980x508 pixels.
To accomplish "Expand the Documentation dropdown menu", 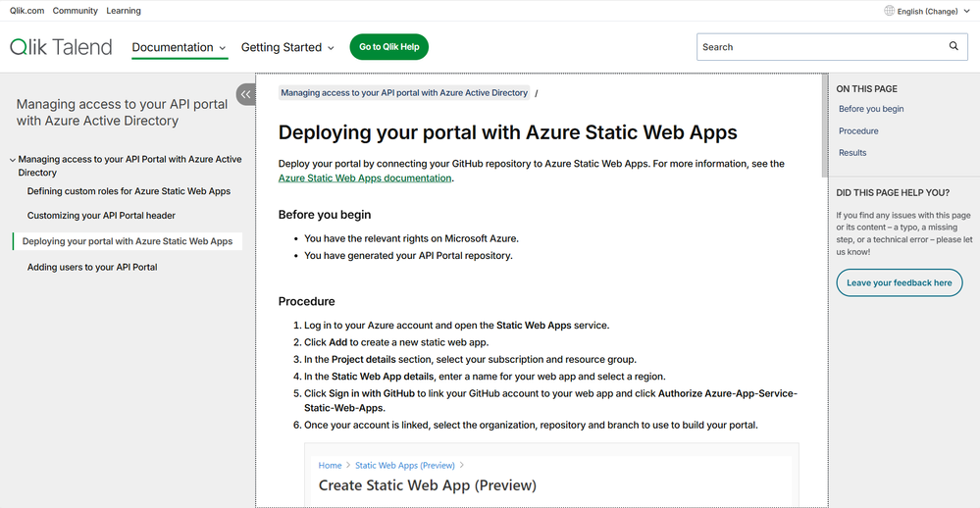I will 179,47.
